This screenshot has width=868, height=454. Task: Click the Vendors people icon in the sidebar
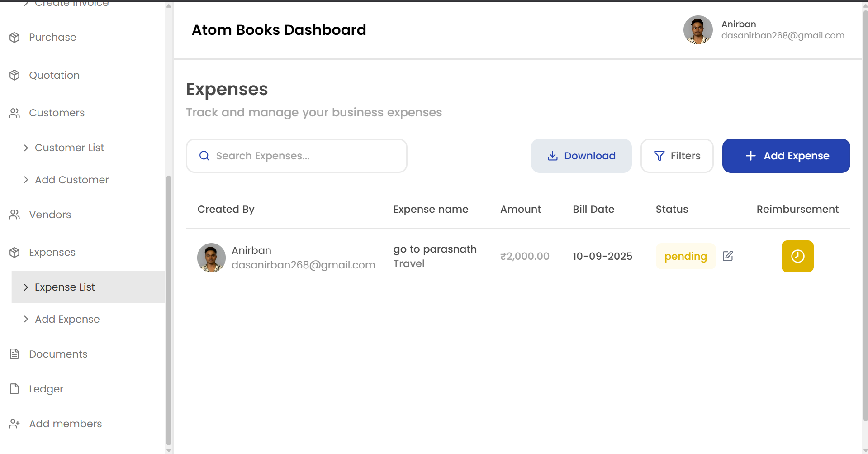click(x=14, y=215)
